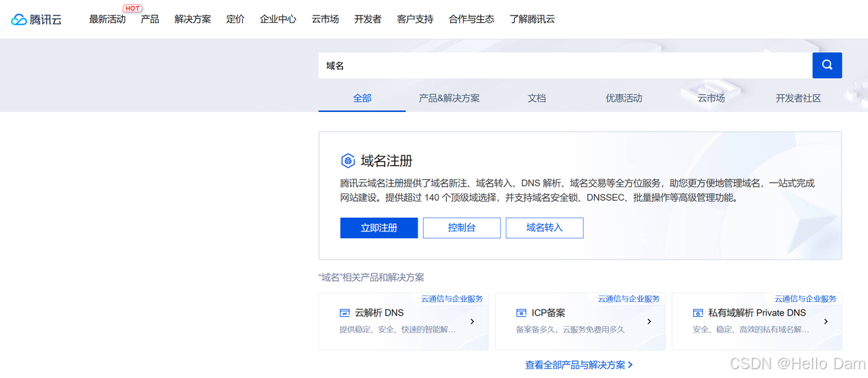Click the 私有域解析 Private DNS title

pos(757,313)
